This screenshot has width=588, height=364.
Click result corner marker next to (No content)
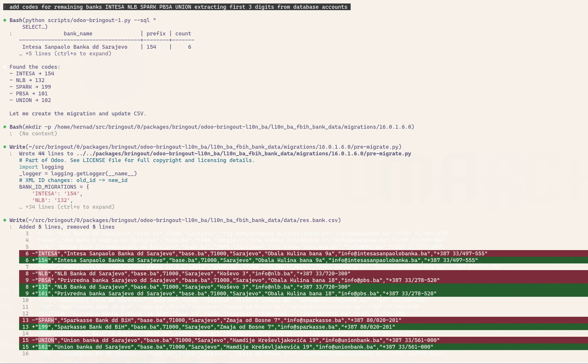(x=11, y=134)
